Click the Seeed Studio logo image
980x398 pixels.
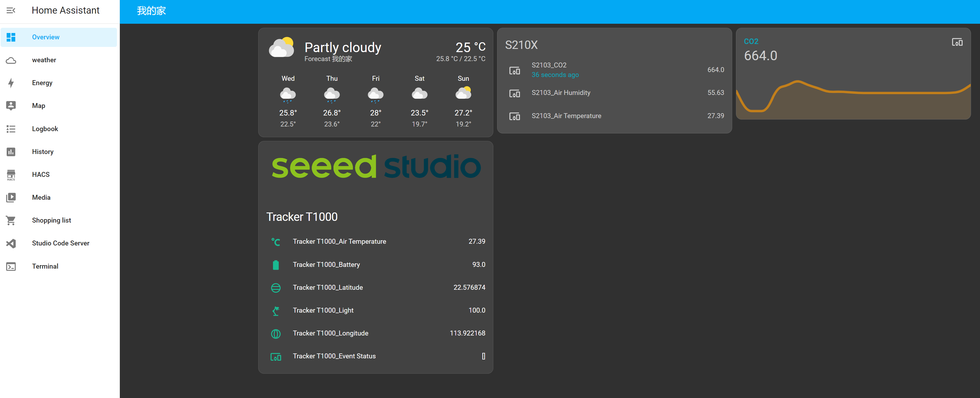pyautogui.click(x=376, y=166)
